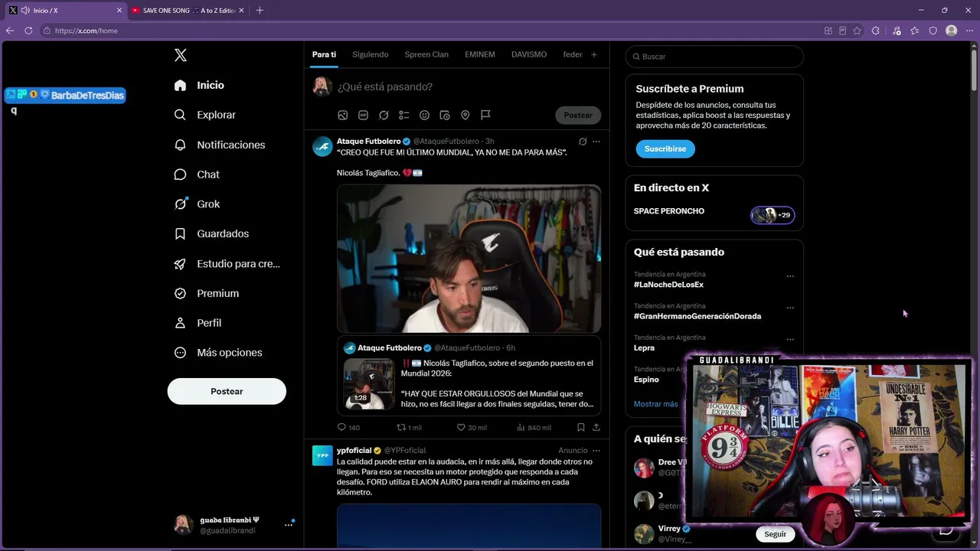Image resolution: width=980 pixels, height=551 pixels.
Task: Open the SPACE PERONCHO live space
Action: coord(714,214)
